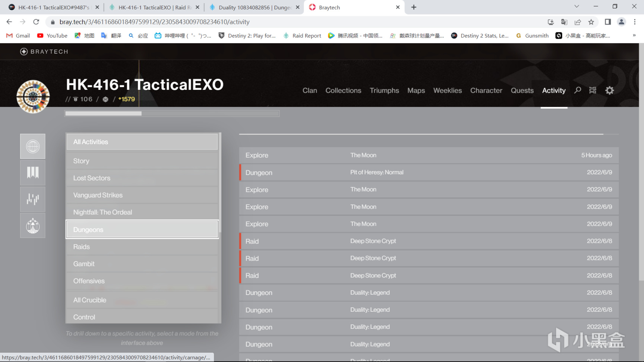Image resolution: width=644 pixels, height=362 pixels.
Task: Select Dungeons mode filter
Action: [x=142, y=229]
